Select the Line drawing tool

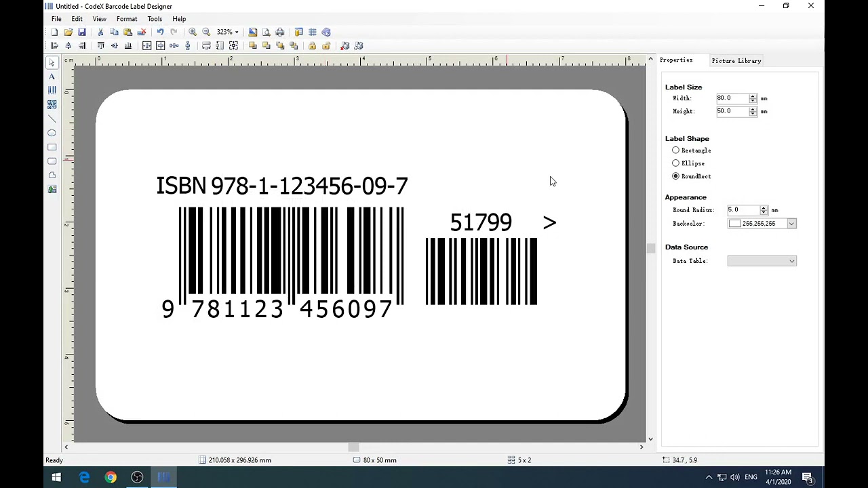(x=52, y=119)
